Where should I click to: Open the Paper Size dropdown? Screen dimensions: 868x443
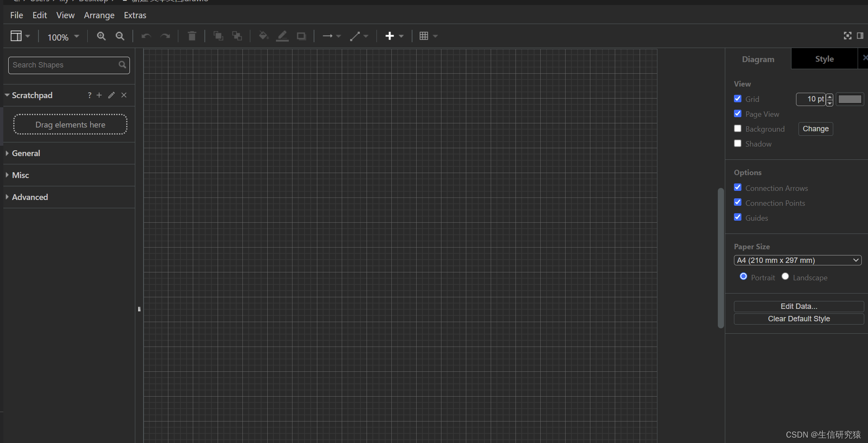pyautogui.click(x=797, y=260)
